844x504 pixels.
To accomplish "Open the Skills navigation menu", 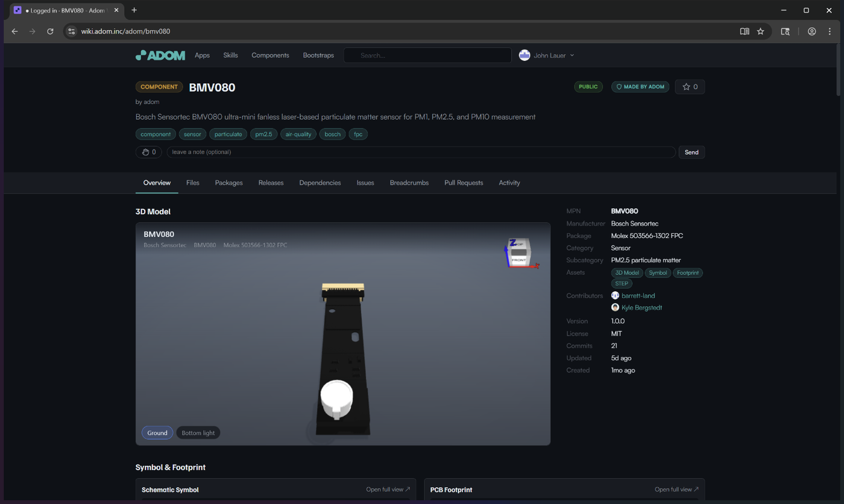I will point(230,55).
